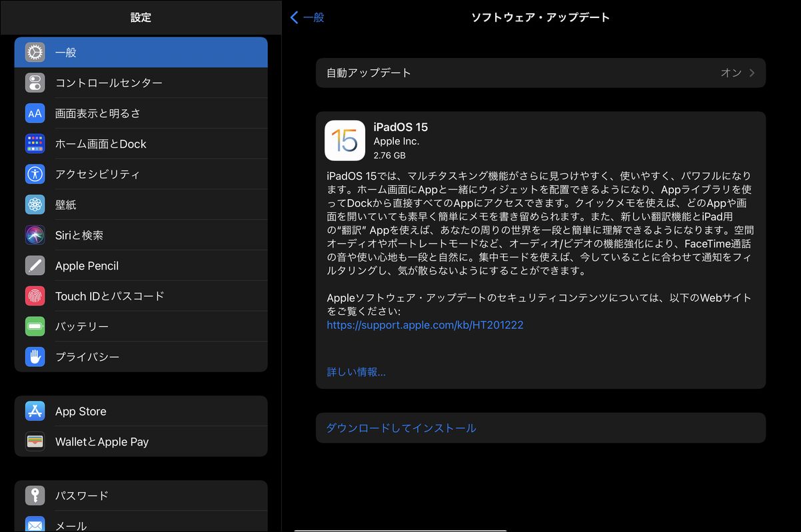The width and height of the screenshot is (801, 532).
Task: Tap the Apple Inc. developer label
Action: point(397,141)
